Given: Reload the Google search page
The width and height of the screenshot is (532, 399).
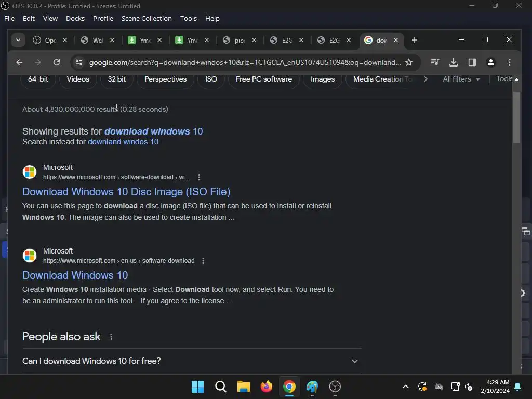Looking at the screenshot, I should tap(57, 62).
